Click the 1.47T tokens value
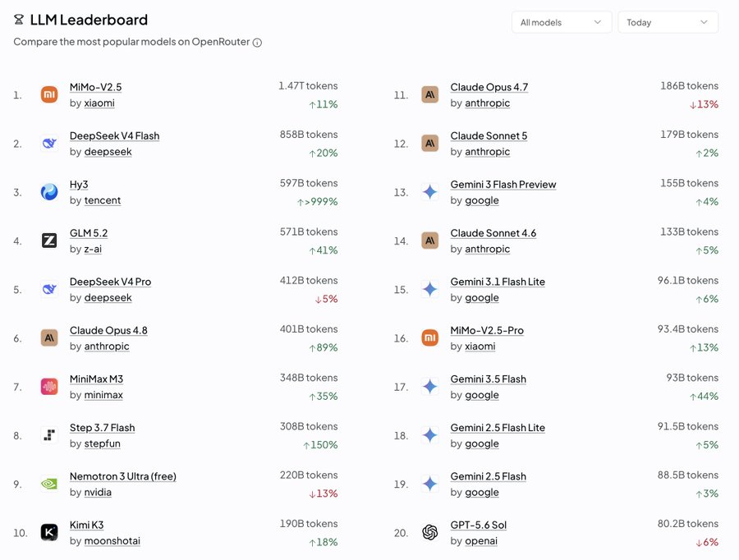 click(x=308, y=85)
